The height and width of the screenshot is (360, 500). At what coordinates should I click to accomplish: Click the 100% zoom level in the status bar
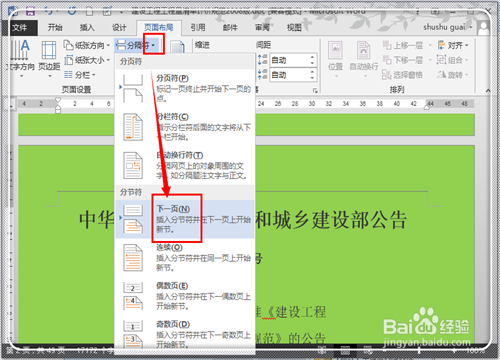(475, 350)
